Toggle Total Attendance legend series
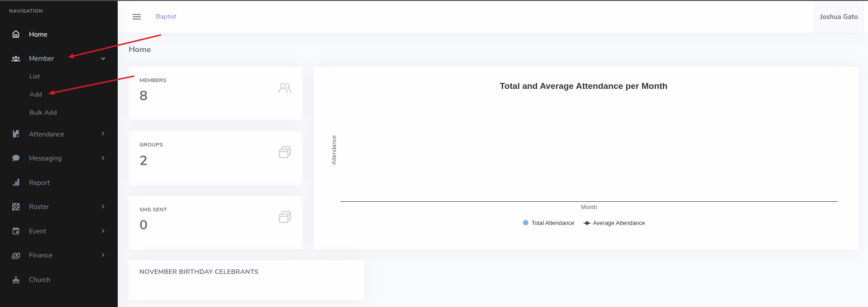 tap(548, 223)
